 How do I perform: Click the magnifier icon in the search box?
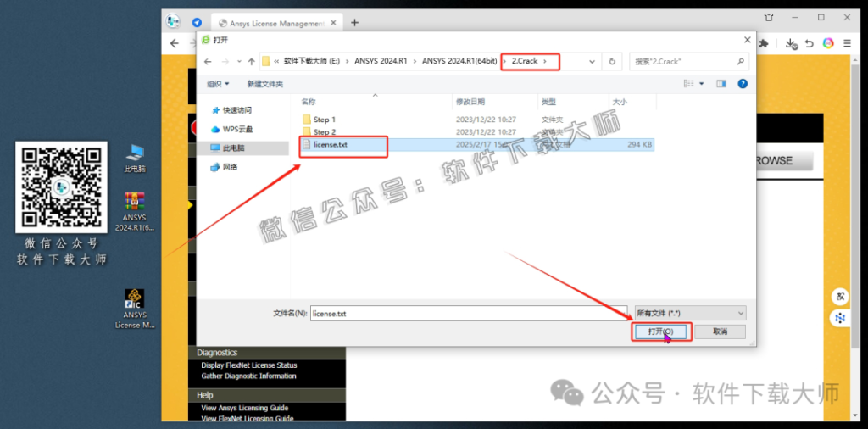click(x=740, y=61)
